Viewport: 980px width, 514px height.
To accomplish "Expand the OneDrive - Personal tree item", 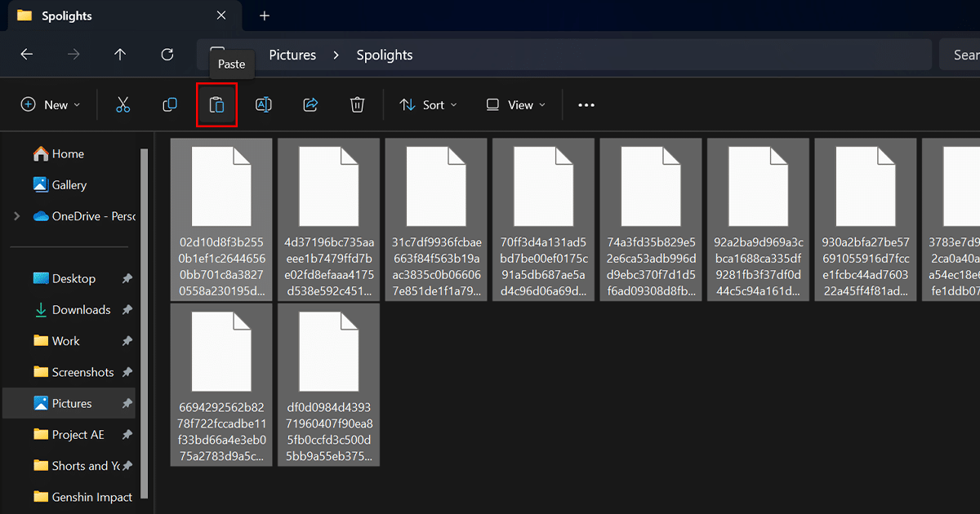I will 16,216.
